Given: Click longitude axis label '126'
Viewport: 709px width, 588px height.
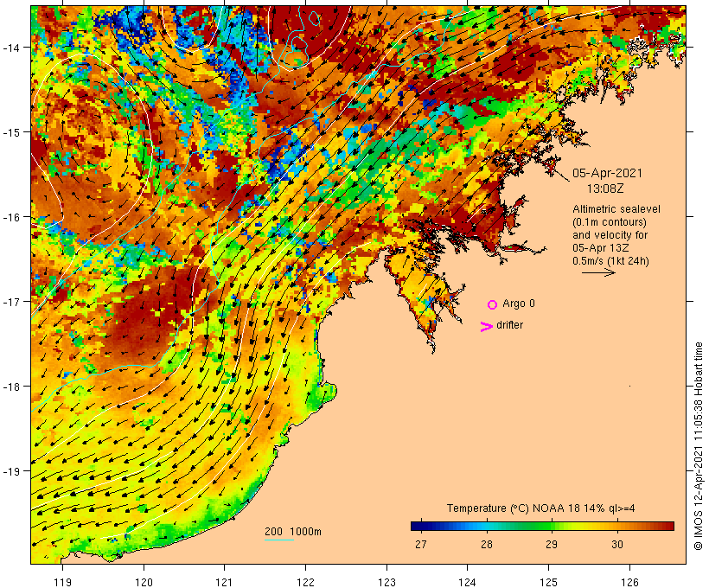Looking at the screenshot, I should click(629, 582).
